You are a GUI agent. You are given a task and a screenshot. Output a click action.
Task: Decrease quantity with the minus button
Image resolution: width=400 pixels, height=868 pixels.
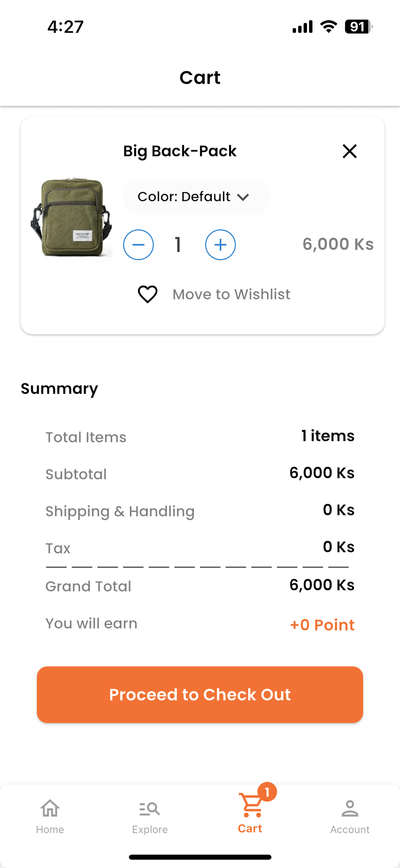138,245
